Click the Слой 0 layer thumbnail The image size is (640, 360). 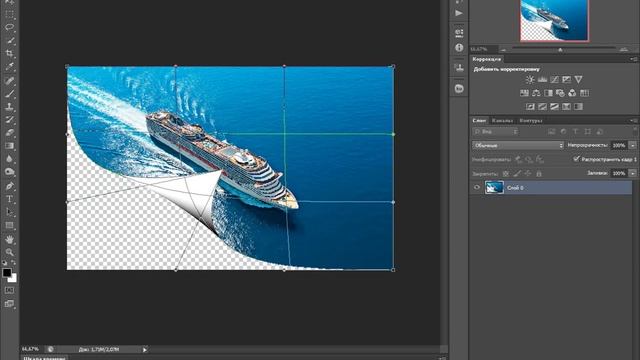494,187
